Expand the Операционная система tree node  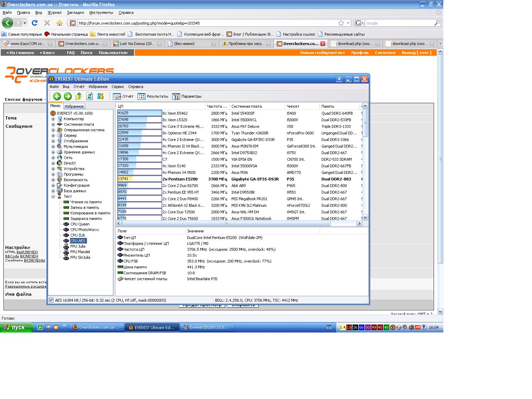[53, 130]
